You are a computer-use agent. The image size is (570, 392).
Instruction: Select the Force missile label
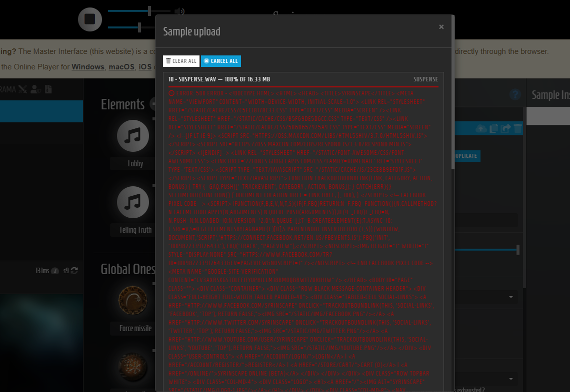pyautogui.click(x=135, y=329)
